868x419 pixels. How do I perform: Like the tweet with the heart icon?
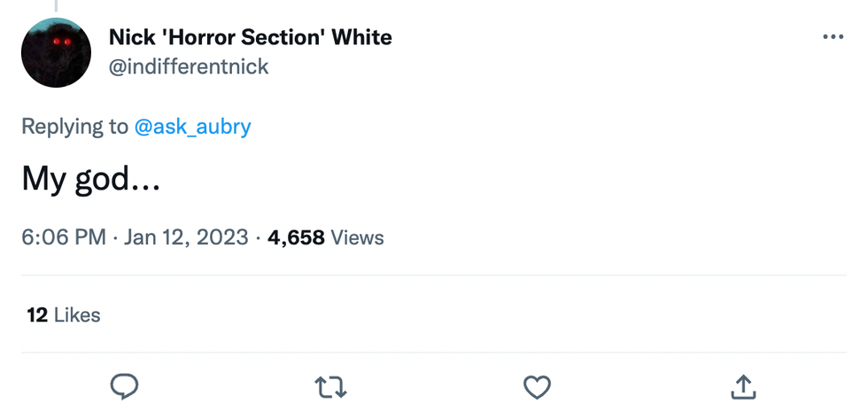[x=537, y=386]
